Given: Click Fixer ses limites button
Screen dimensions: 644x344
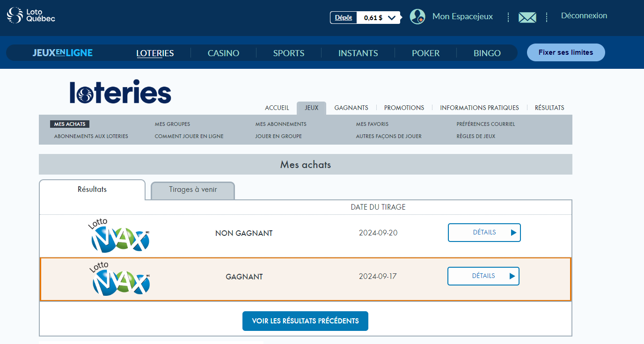Looking at the screenshot, I should (566, 52).
